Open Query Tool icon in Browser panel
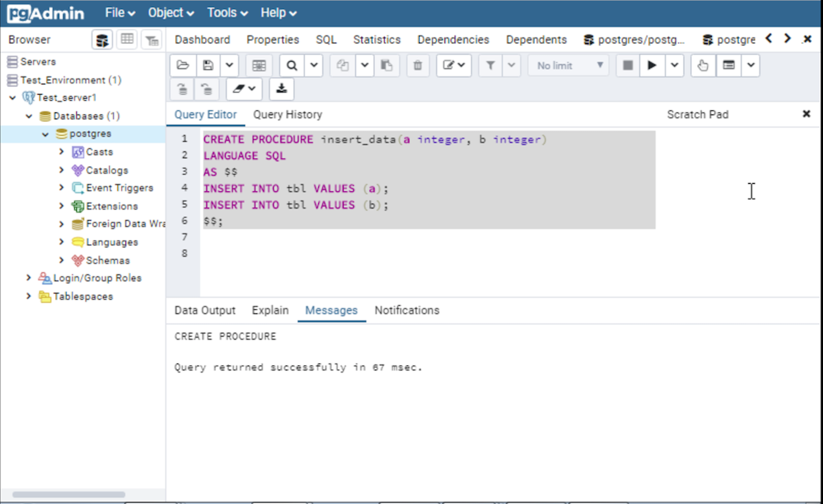 point(102,40)
